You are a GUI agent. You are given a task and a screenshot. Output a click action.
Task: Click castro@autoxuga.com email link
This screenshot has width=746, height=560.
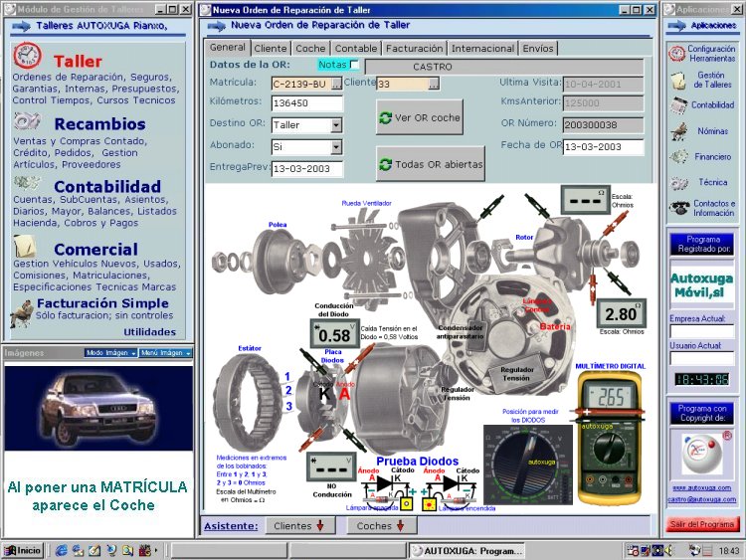(702, 499)
